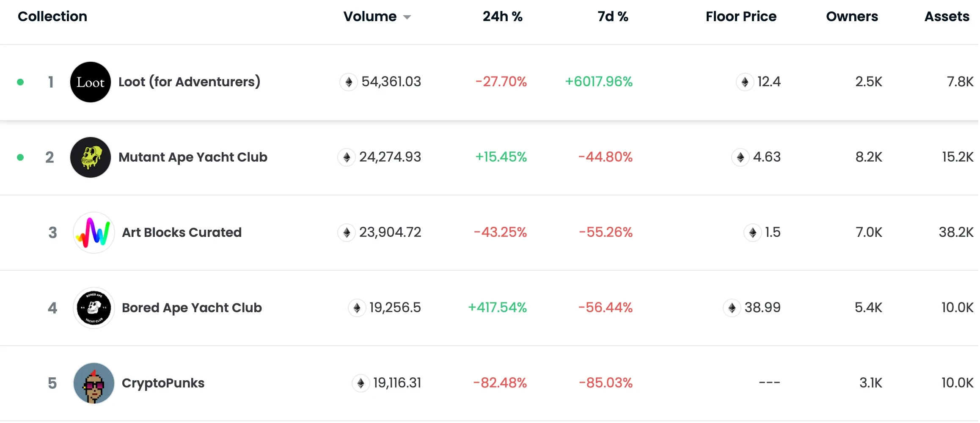Screen dimensions: 980x423
Task: Open the Art Blocks Curated name link
Action: point(182,232)
